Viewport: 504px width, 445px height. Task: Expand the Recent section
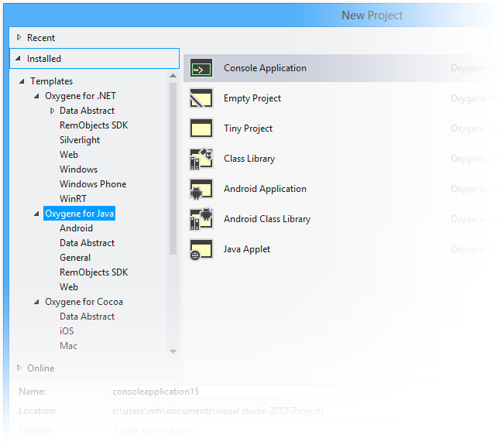[19, 38]
